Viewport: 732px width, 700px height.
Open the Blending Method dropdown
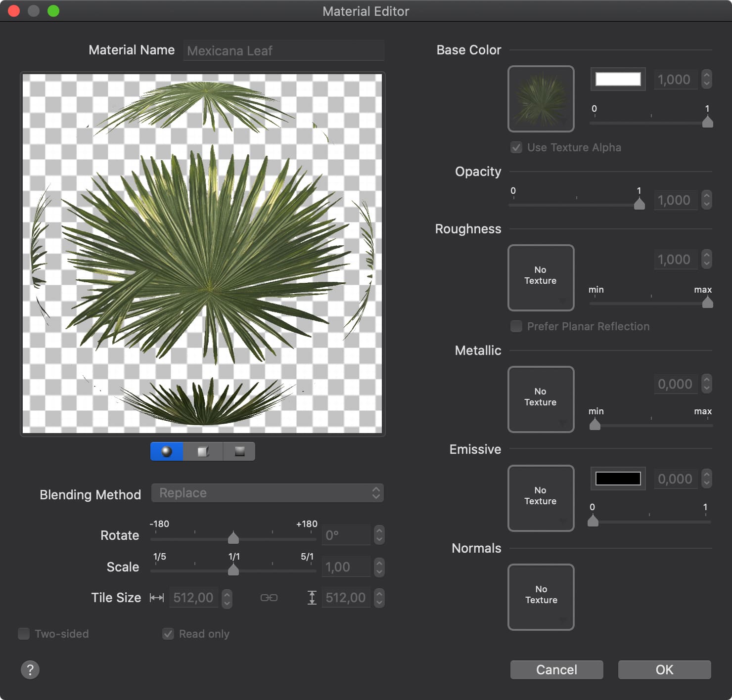[268, 493]
